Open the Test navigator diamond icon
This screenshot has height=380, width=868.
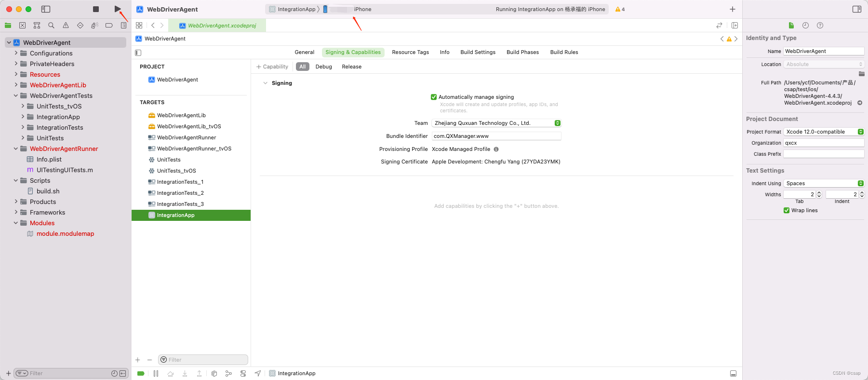click(x=80, y=25)
